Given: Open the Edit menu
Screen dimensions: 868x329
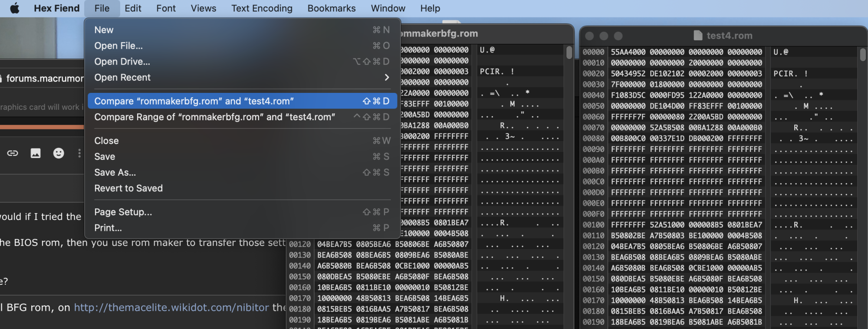Looking at the screenshot, I should pos(133,8).
